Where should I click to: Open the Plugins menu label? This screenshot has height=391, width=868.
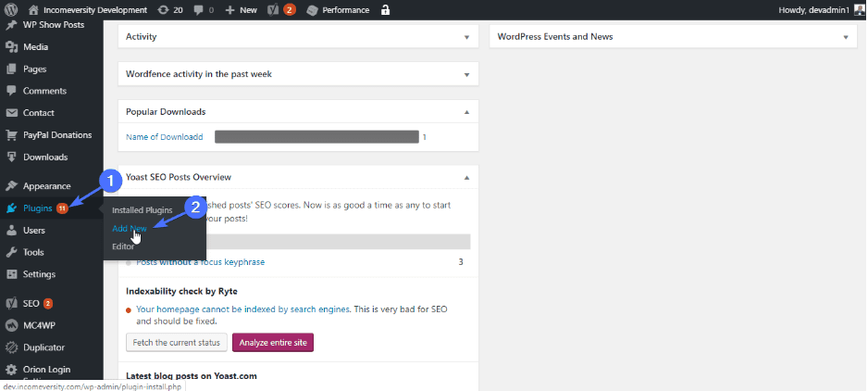click(38, 208)
